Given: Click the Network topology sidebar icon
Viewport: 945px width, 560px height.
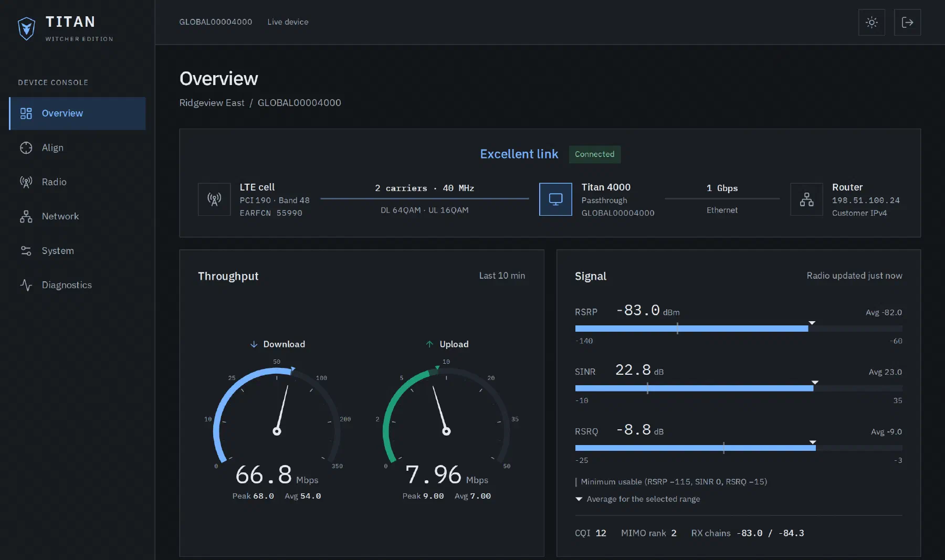Looking at the screenshot, I should tap(26, 216).
